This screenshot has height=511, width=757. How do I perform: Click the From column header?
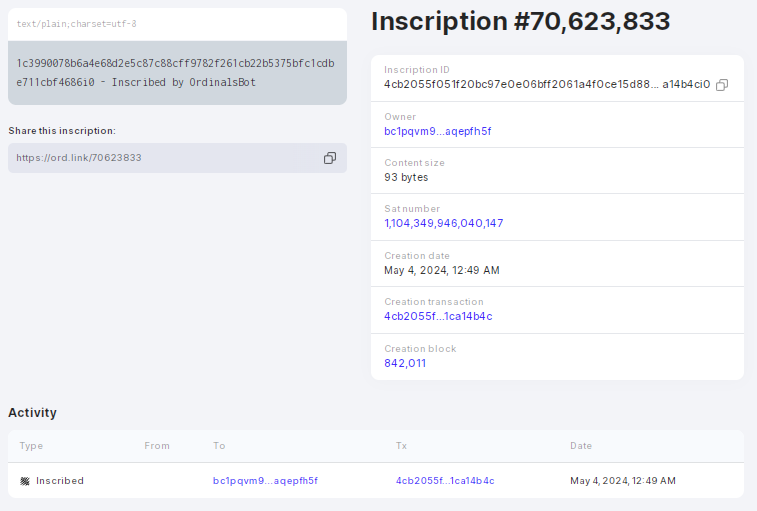pos(157,446)
